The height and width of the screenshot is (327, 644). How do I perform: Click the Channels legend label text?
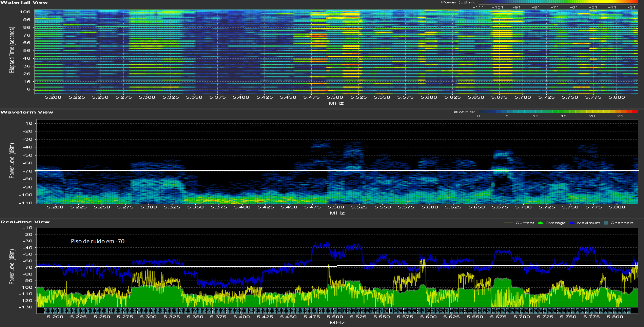(x=622, y=223)
